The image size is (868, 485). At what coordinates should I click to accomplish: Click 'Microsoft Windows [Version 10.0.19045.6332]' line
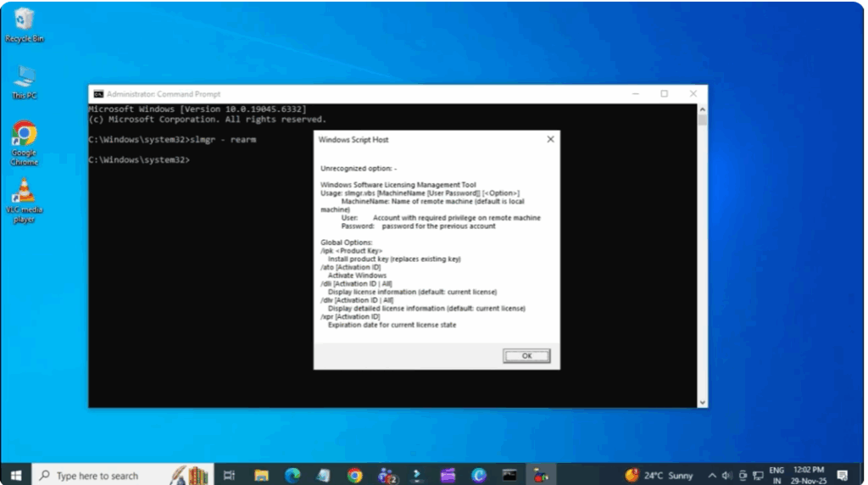[x=198, y=109]
